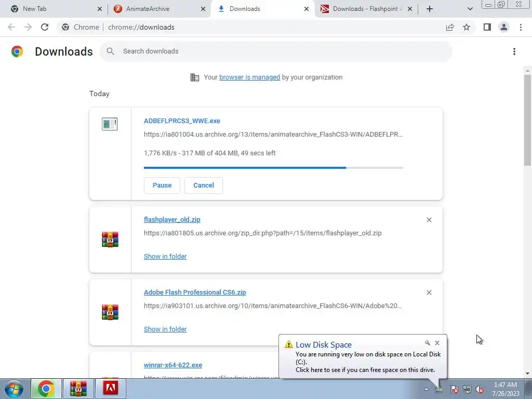Click the Search downloads field

[x=276, y=51]
